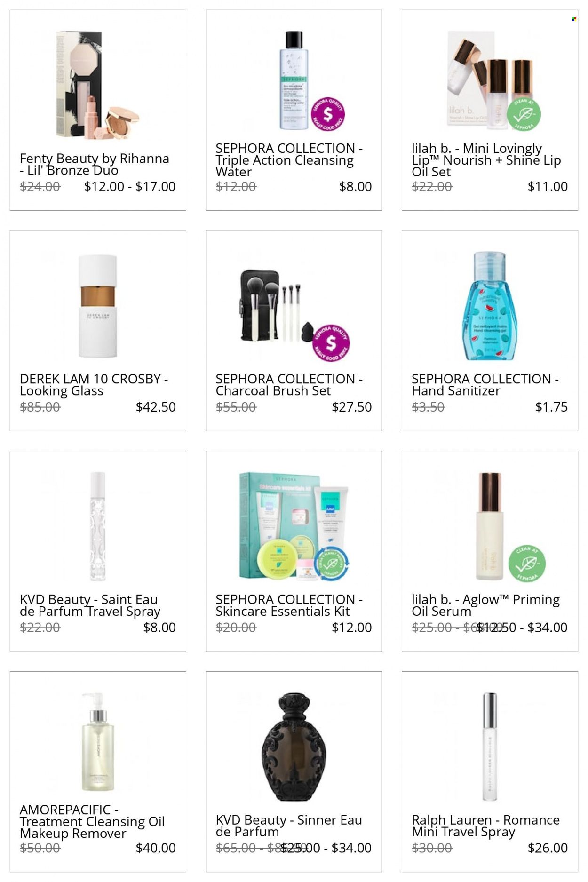The height and width of the screenshot is (882, 588).
Task: Open Skincare Essentials Kit title link
Action: pos(289,605)
